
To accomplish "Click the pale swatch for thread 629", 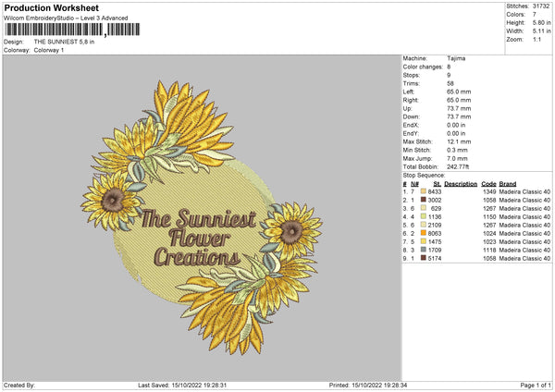I will point(424,208).
